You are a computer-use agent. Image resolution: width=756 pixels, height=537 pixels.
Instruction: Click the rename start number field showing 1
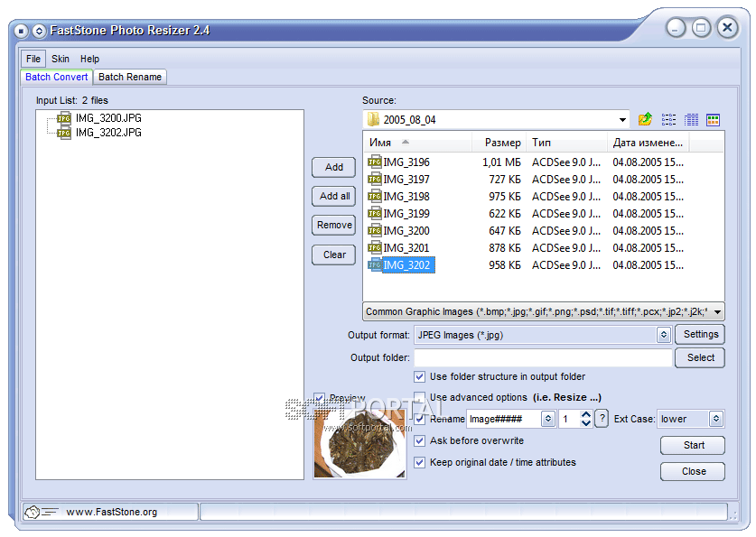(569, 419)
